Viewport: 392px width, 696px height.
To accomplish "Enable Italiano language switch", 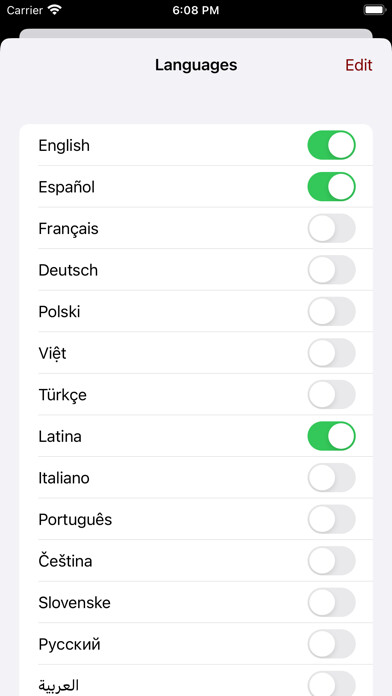I will coord(332,478).
